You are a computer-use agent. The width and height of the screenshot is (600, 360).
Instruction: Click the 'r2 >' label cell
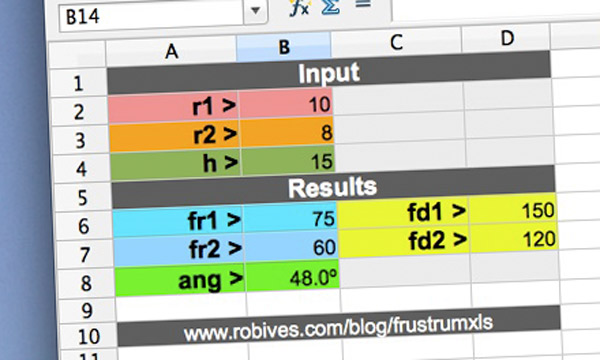(175, 136)
